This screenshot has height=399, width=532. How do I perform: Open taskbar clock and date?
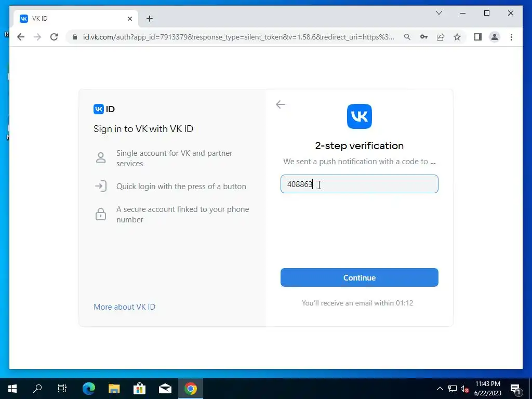pos(487,389)
